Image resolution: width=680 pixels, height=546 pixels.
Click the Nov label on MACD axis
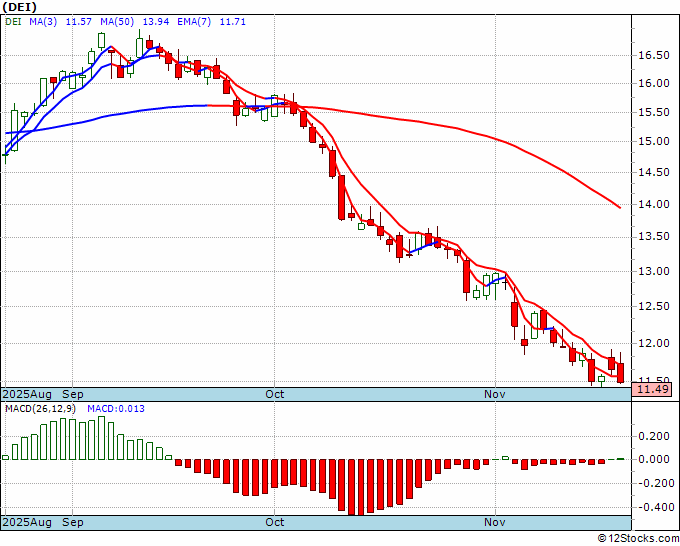click(x=495, y=522)
